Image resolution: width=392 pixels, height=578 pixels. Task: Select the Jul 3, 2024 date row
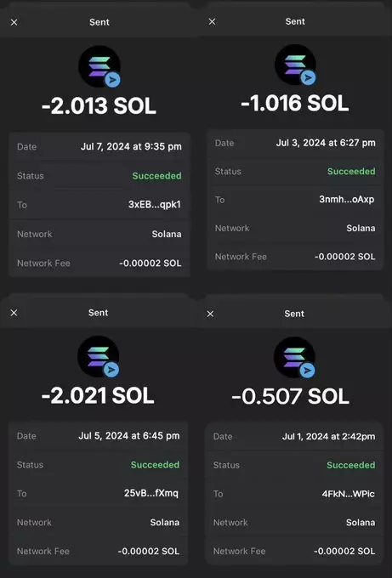pos(295,143)
